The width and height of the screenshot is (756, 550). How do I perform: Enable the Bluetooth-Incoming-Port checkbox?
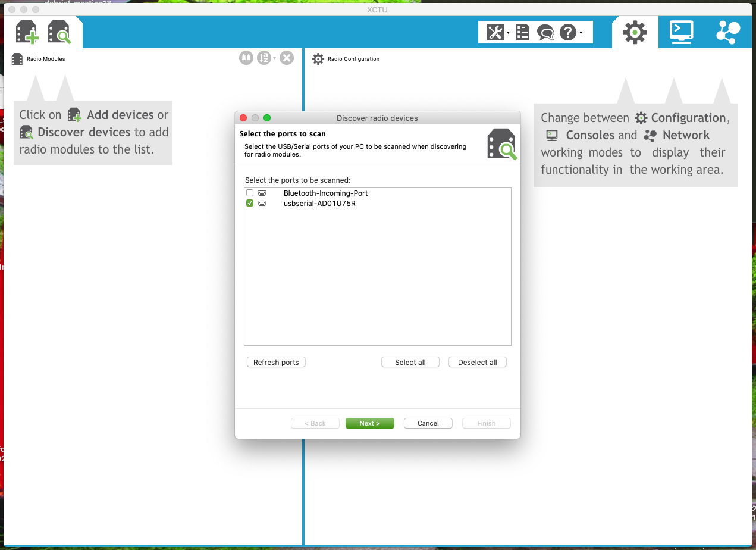pyautogui.click(x=250, y=193)
